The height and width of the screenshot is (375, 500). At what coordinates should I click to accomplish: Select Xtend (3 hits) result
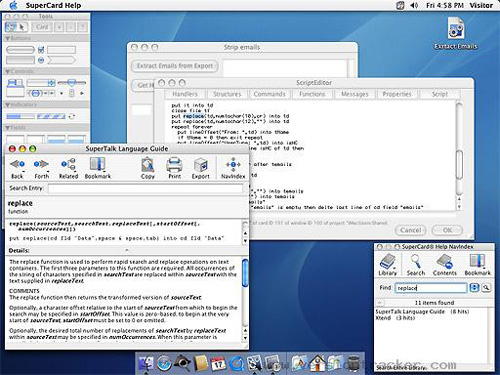395,318
